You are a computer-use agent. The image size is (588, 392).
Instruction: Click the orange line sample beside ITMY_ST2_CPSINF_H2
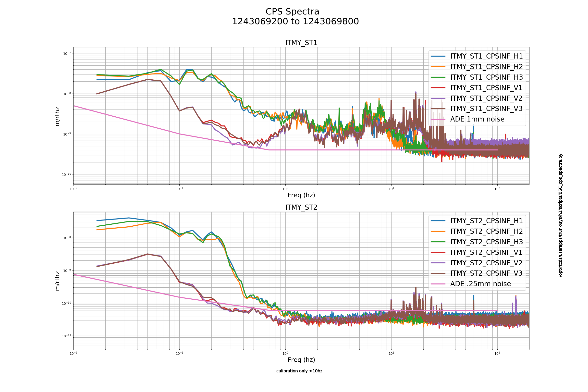point(438,232)
